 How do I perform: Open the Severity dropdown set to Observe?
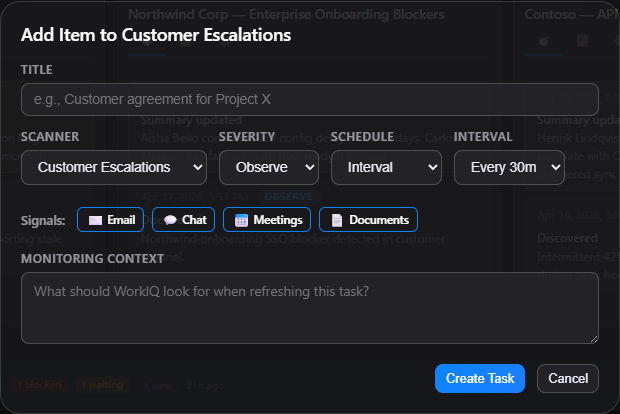(x=269, y=167)
